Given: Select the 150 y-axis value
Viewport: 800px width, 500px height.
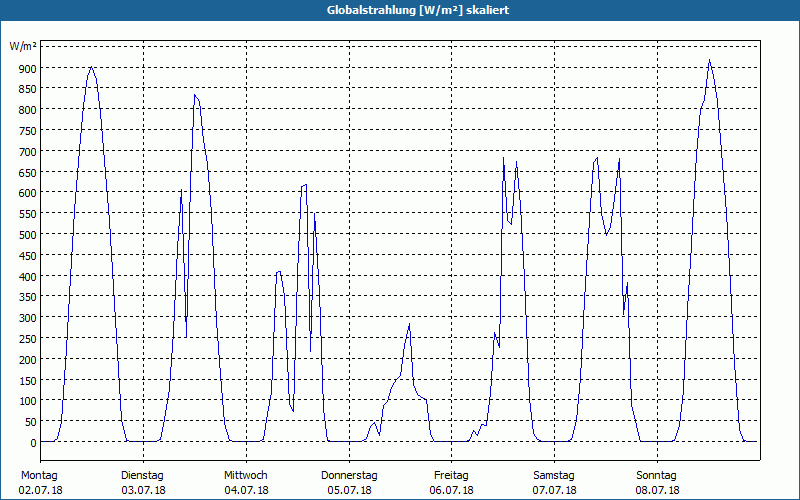Looking at the screenshot, I should [28, 381].
